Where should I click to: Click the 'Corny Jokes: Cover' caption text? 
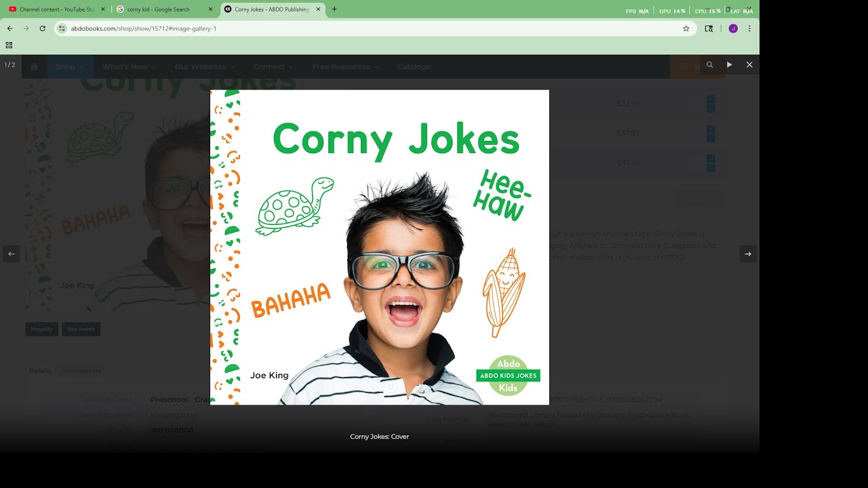[380, 436]
